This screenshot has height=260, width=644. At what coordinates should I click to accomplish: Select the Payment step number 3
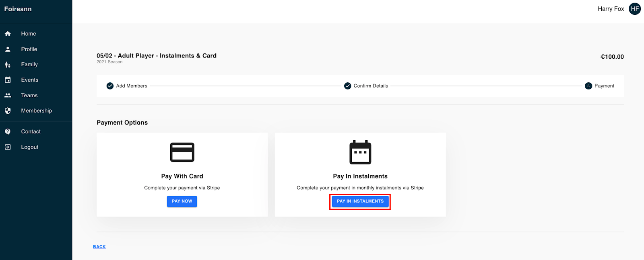tap(588, 86)
